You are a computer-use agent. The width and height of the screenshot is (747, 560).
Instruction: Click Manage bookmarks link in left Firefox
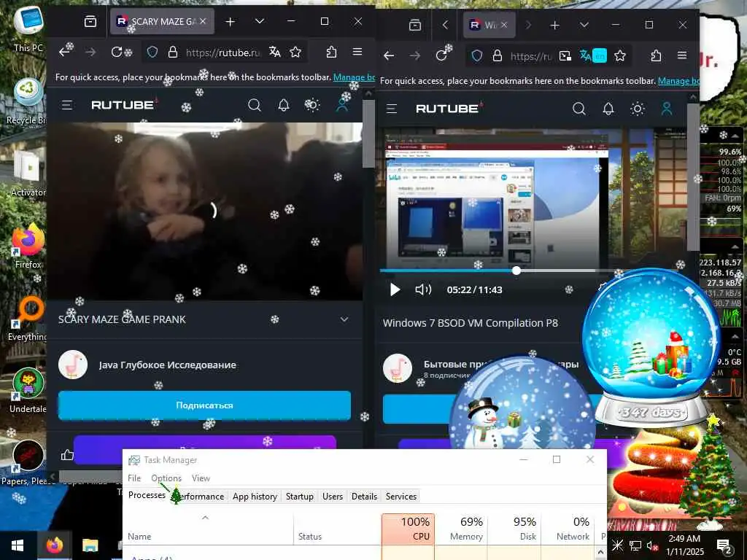tap(355, 77)
